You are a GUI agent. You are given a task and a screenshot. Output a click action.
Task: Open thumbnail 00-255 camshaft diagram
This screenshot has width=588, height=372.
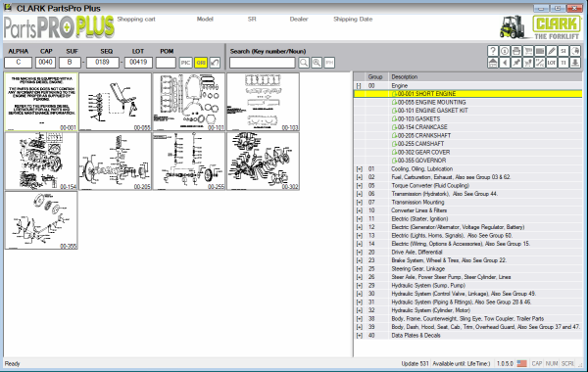click(x=189, y=162)
